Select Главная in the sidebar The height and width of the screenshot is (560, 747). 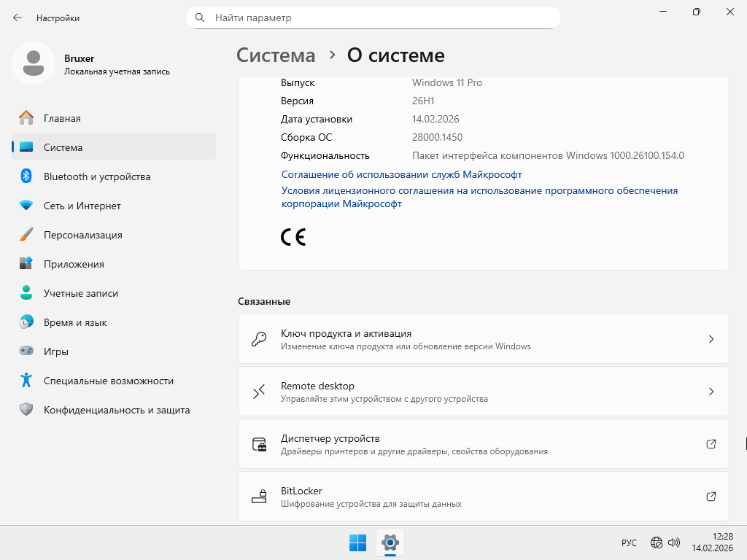(62, 118)
